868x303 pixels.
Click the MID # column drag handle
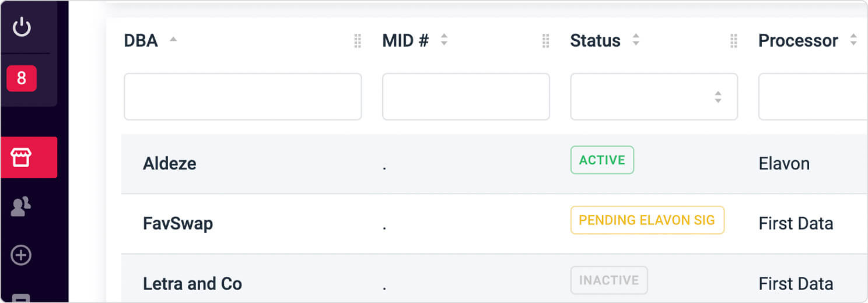point(546,41)
